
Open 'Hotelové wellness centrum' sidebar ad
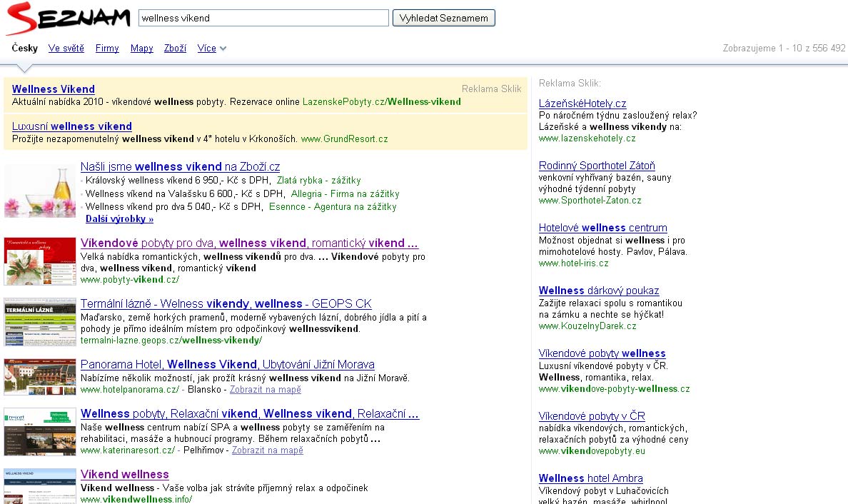tap(603, 228)
